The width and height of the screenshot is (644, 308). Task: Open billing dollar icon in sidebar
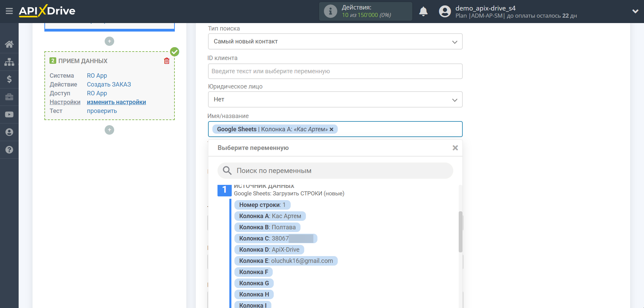coord(9,79)
